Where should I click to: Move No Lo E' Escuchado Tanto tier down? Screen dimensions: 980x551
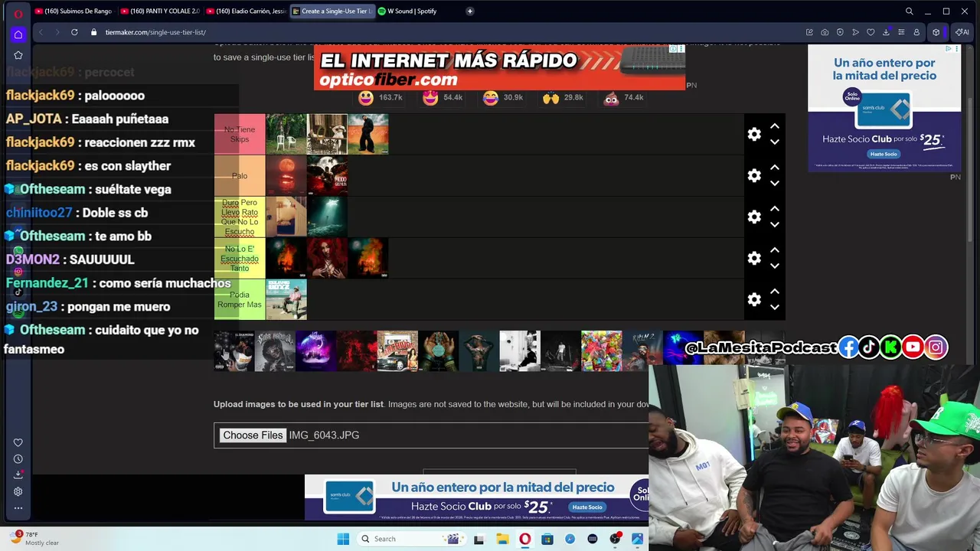tap(774, 266)
